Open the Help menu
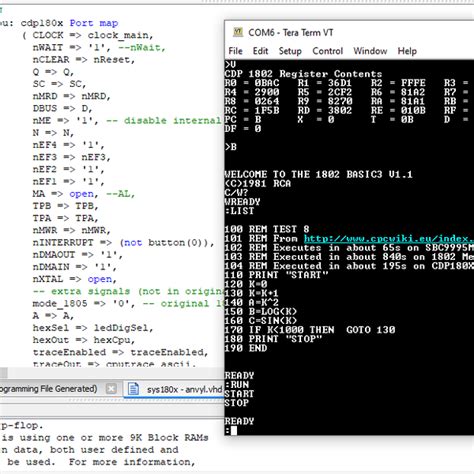474x474 pixels. [407, 51]
